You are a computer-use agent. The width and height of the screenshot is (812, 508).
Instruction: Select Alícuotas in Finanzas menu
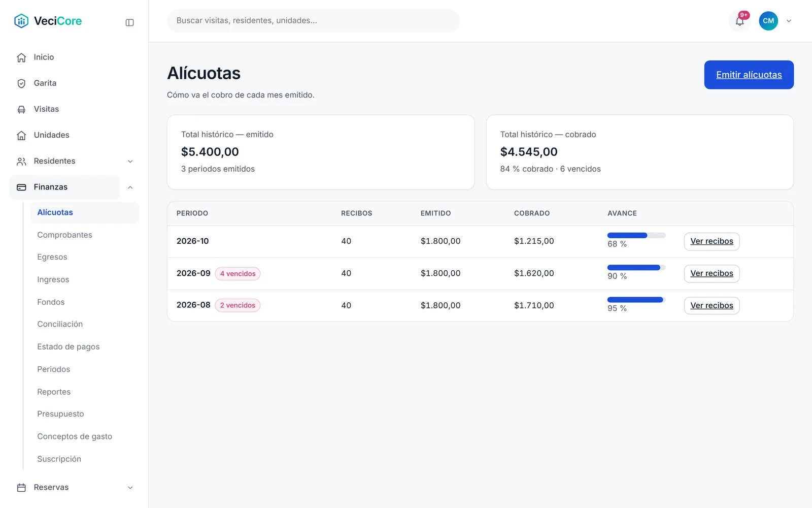pyautogui.click(x=85, y=212)
